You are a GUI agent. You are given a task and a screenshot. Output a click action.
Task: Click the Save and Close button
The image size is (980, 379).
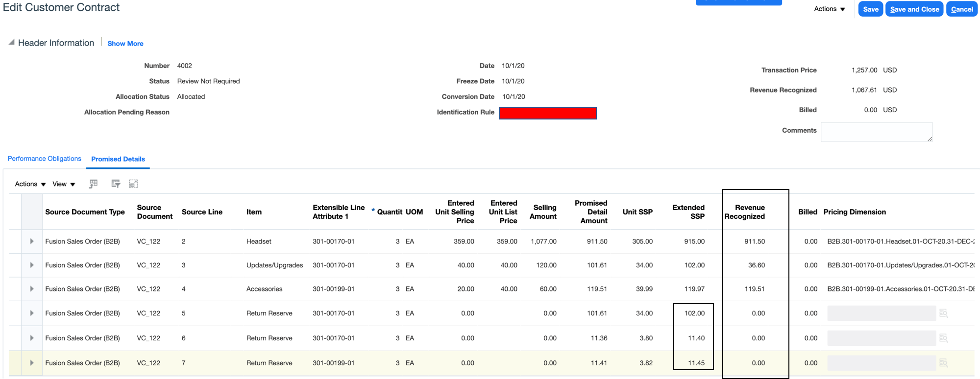(914, 9)
